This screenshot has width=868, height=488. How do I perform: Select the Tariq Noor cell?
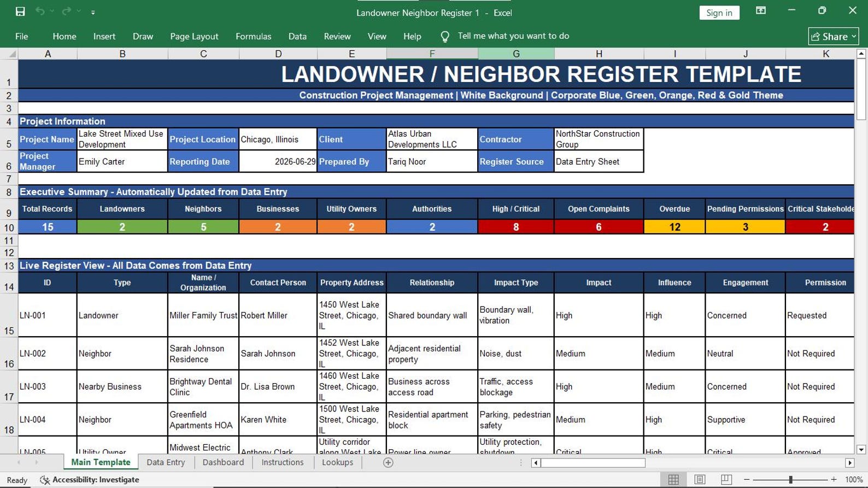[432, 162]
